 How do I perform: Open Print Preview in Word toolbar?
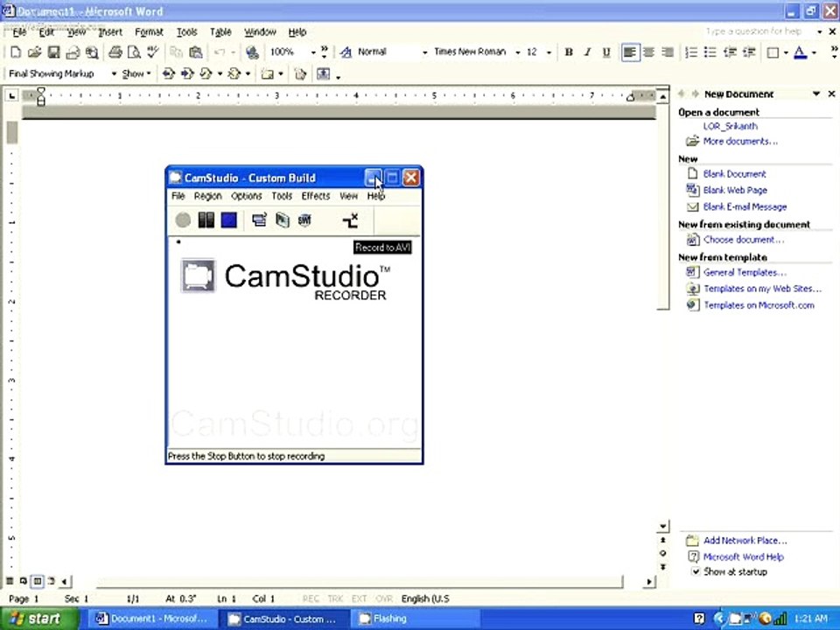click(133, 52)
